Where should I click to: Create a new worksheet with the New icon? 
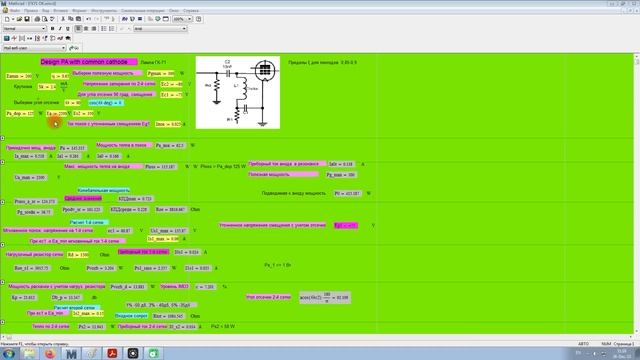(x=7, y=19)
